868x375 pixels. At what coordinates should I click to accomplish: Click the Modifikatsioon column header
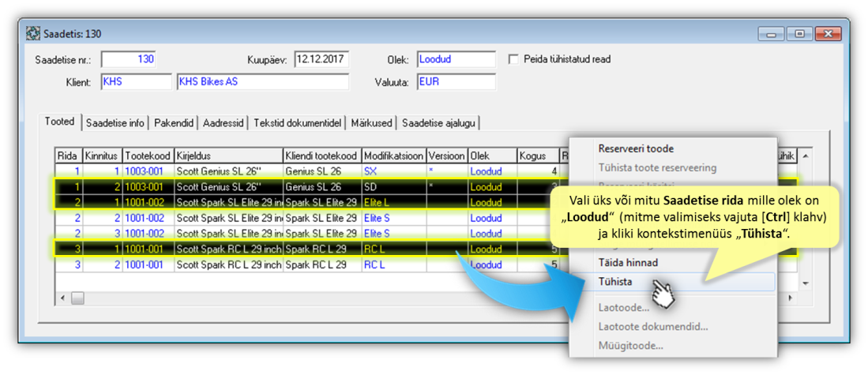pos(394,156)
